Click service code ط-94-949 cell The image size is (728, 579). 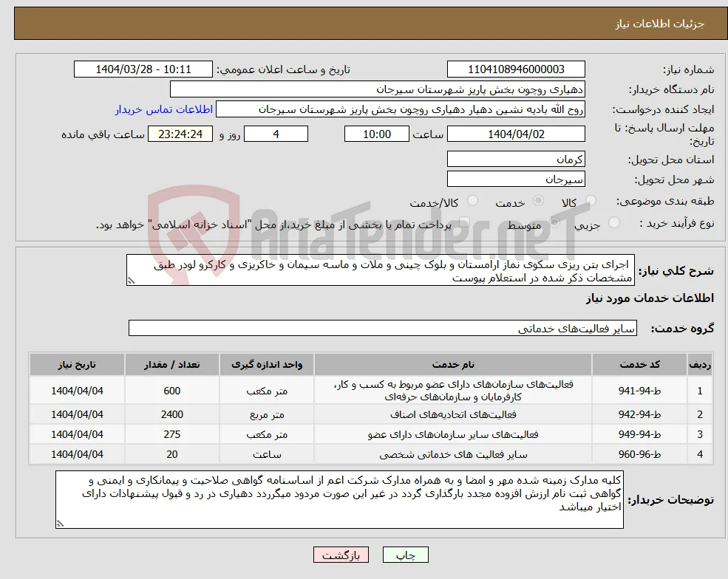point(639,434)
